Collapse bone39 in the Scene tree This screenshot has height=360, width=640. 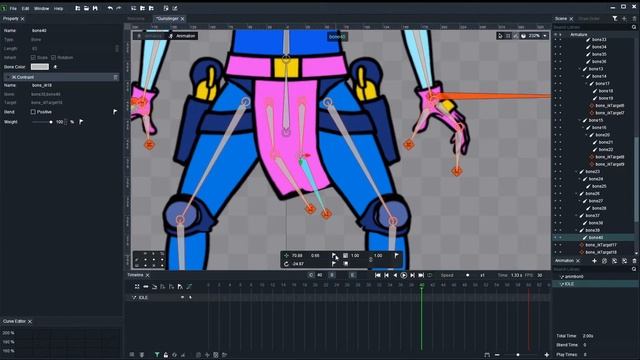(x=576, y=230)
